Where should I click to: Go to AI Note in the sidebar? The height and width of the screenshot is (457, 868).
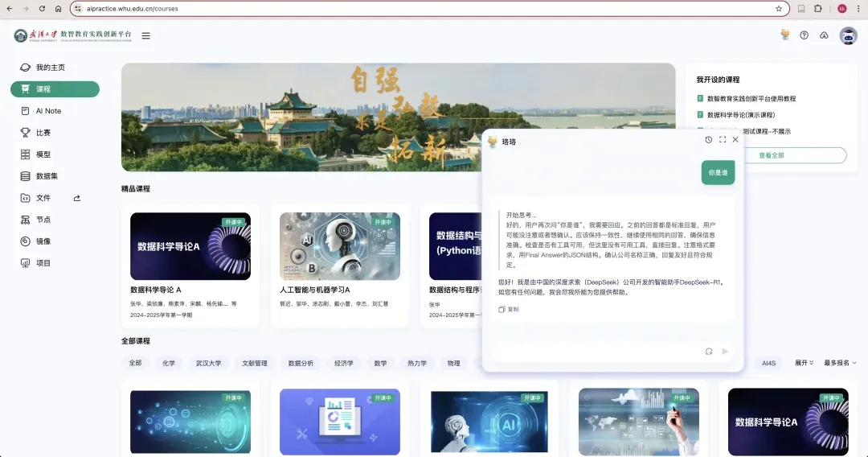point(48,111)
